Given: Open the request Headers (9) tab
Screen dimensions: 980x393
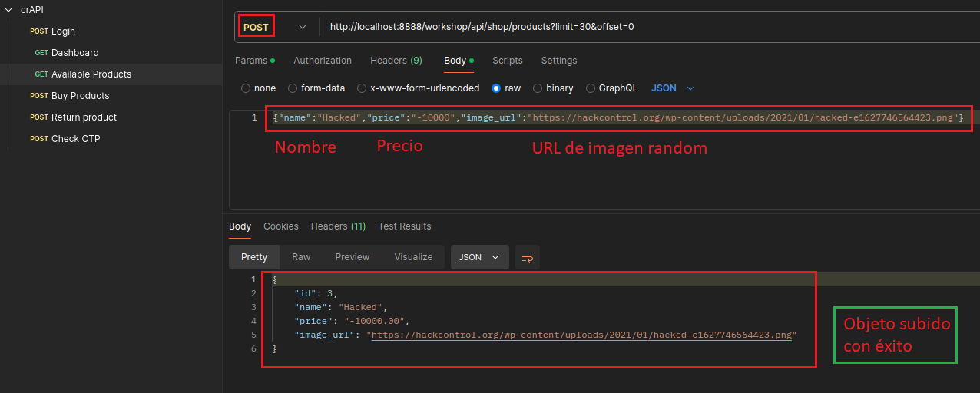Looking at the screenshot, I should coord(396,61).
